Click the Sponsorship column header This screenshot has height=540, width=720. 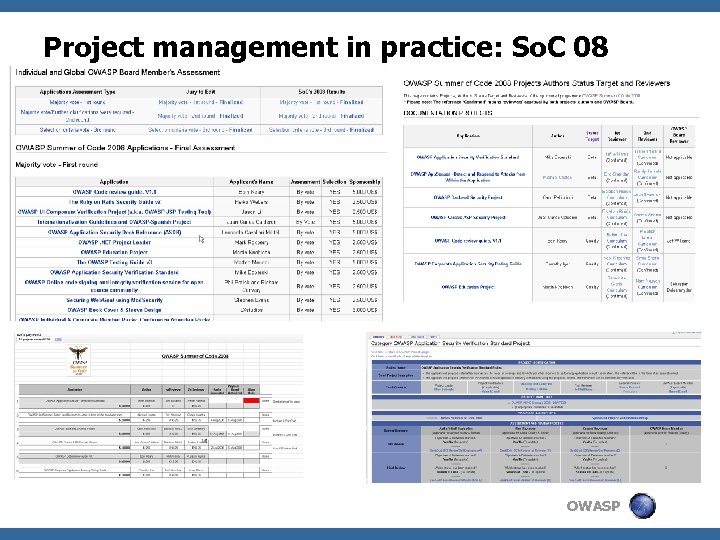[x=365, y=182]
